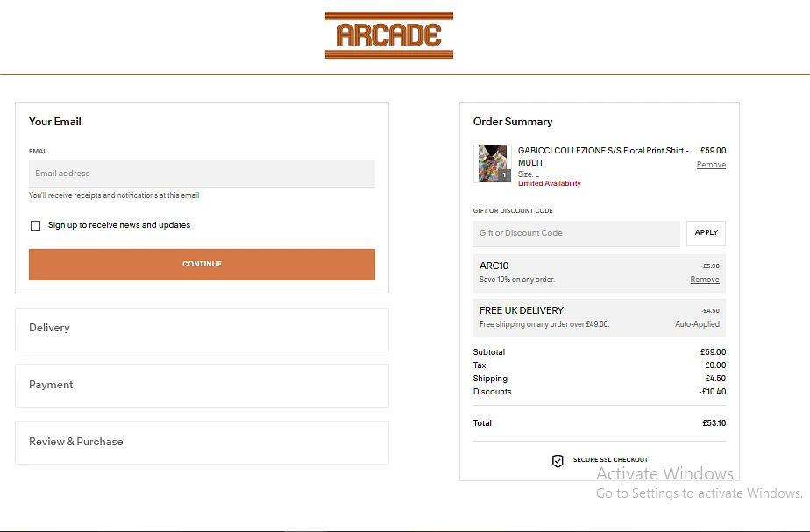Click the Arcade logo at the top

pyautogui.click(x=388, y=36)
